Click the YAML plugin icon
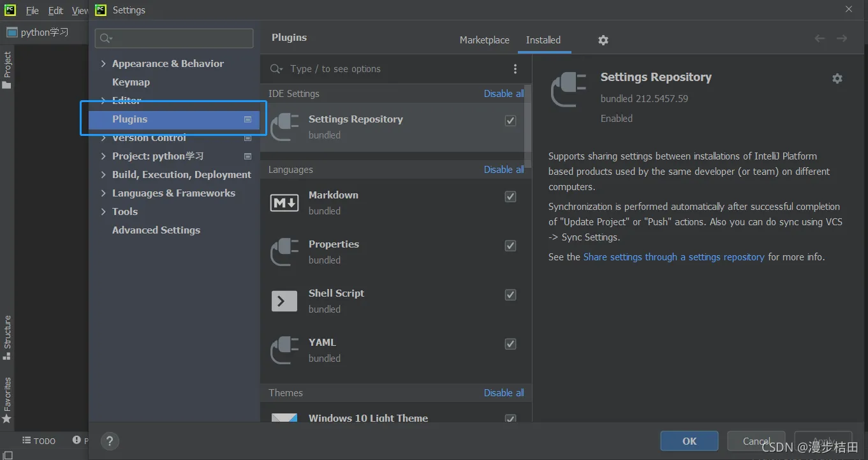The width and height of the screenshot is (868, 460). tap(284, 350)
